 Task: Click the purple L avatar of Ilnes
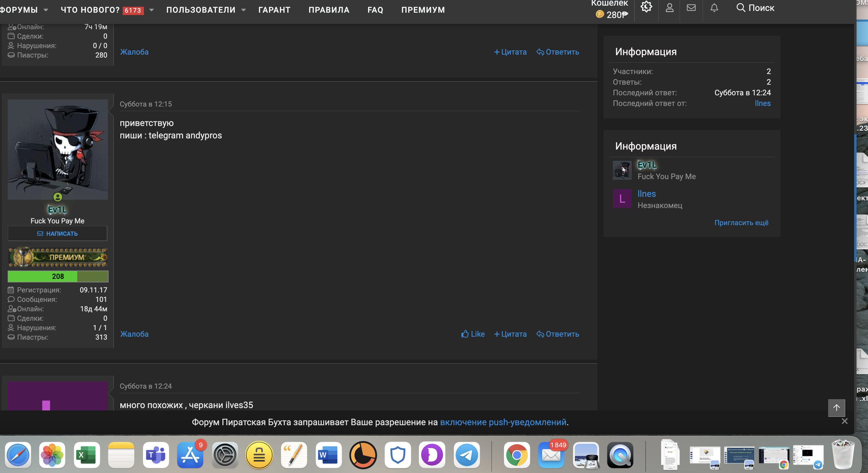coord(622,199)
